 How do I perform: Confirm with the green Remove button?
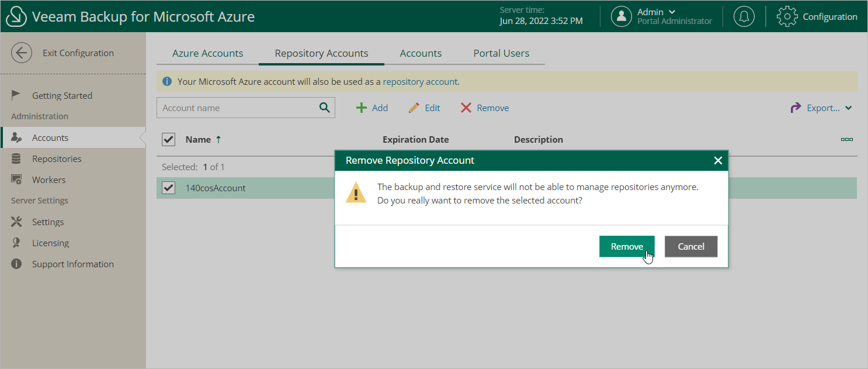pyautogui.click(x=627, y=246)
